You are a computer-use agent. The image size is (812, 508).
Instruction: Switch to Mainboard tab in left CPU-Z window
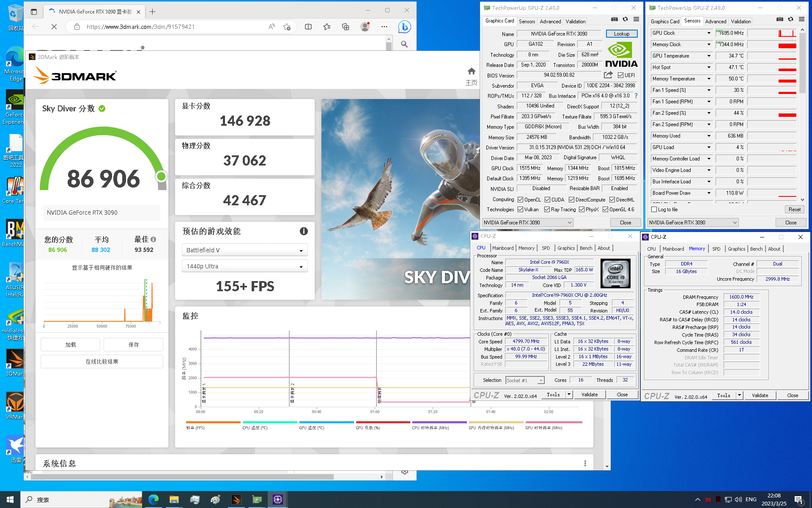pyautogui.click(x=503, y=248)
